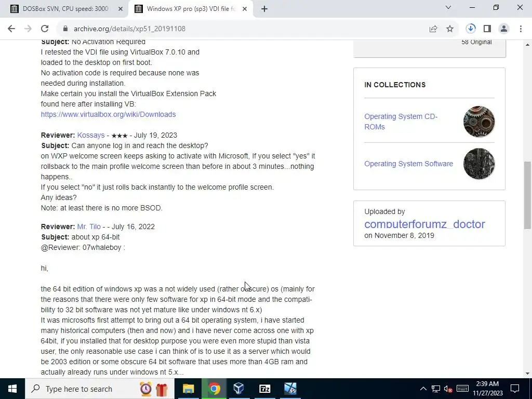The height and width of the screenshot is (399, 532).
Task: Open Chrome three-dot menu
Action: [521, 29]
